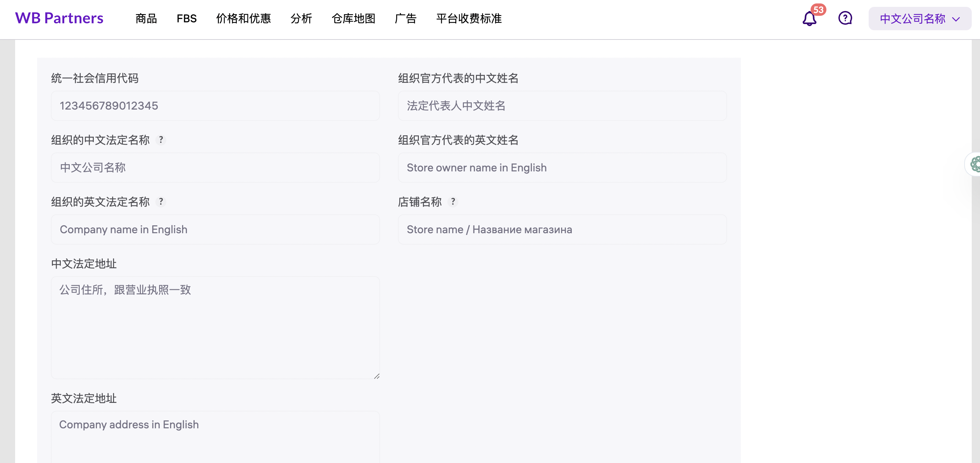Click the red "53" notification badge
The height and width of the screenshot is (463, 980).
click(819, 11)
